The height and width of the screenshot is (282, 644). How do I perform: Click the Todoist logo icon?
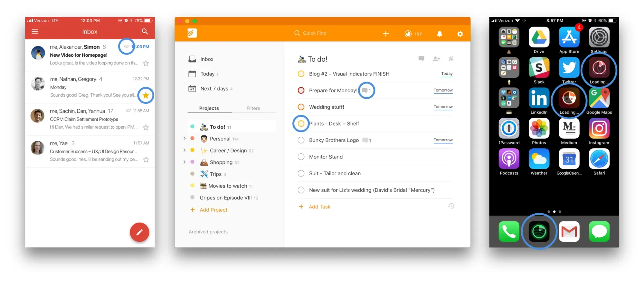(192, 33)
